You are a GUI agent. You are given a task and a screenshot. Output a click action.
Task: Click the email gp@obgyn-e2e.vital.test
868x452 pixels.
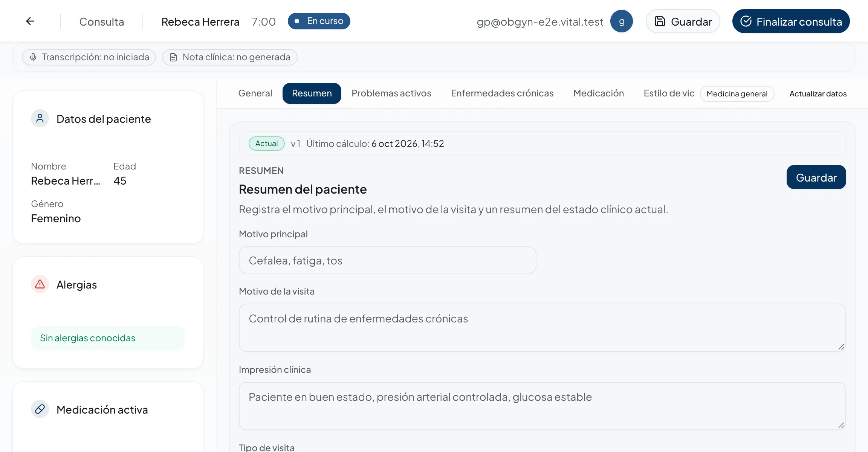(x=540, y=22)
